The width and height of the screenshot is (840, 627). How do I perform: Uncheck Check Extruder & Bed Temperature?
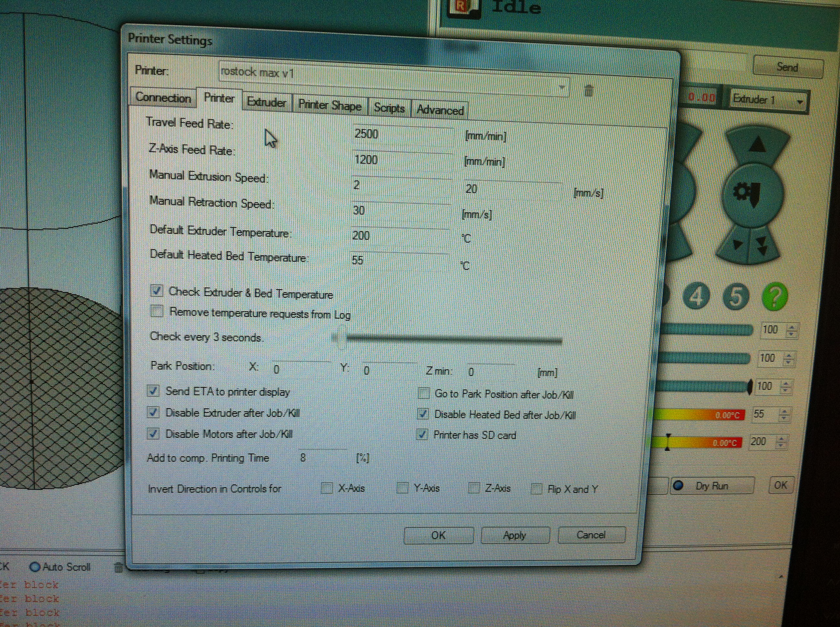click(x=157, y=291)
